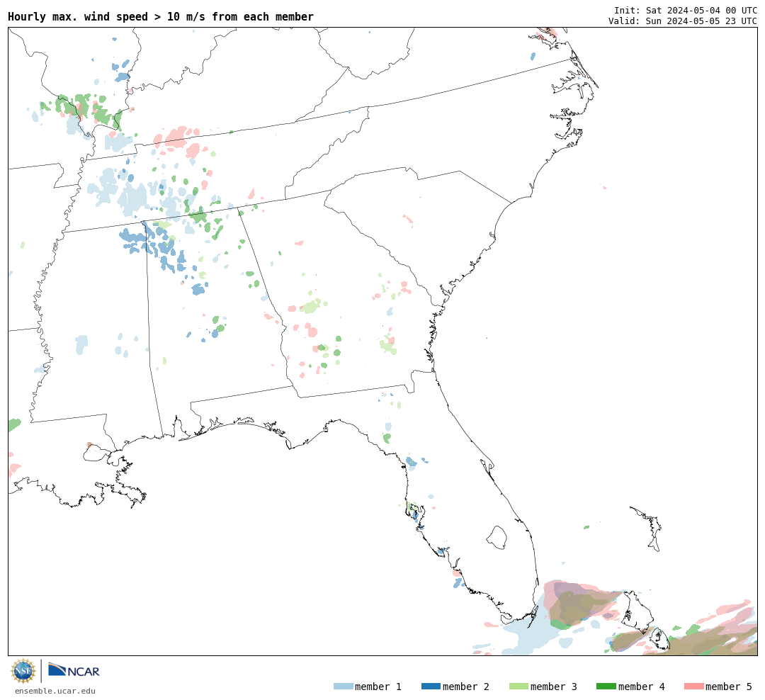This screenshot has height=700, width=765.
Task: Click the member 1 light blue swatch
Action: tap(343, 687)
